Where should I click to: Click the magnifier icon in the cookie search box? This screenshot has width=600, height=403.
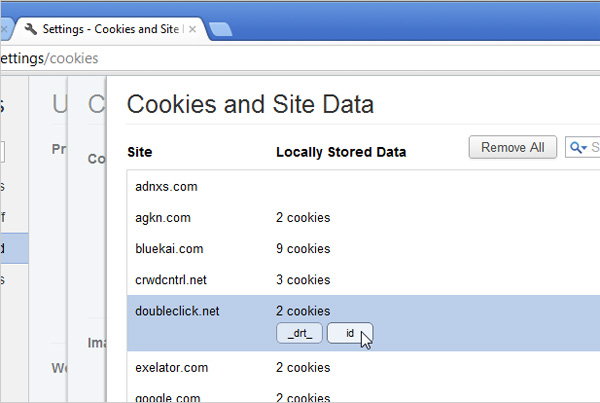577,148
